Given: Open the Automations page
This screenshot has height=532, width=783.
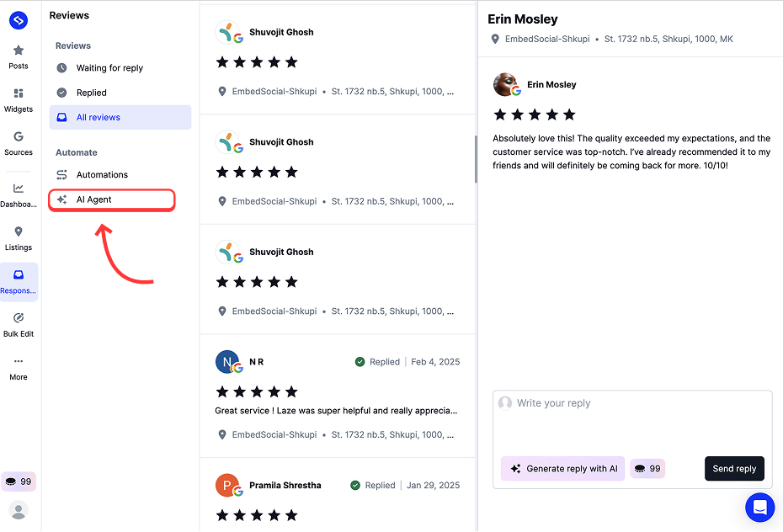Looking at the screenshot, I should [x=102, y=175].
